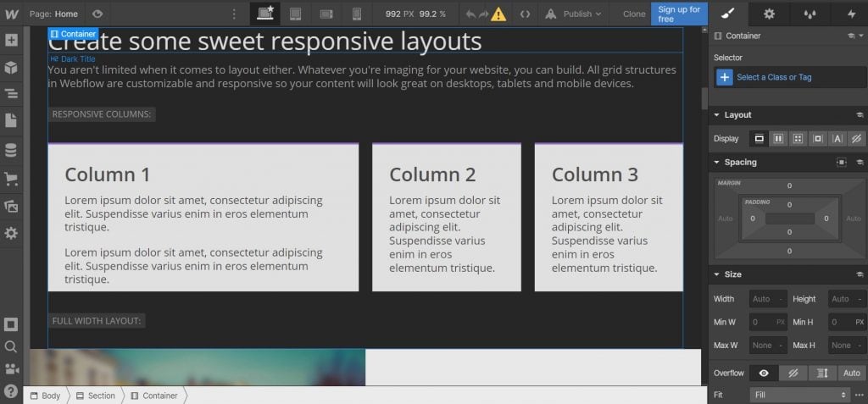Open Project Settings gear in left sidebar
This screenshot has height=404, width=868.
pos(11,234)
